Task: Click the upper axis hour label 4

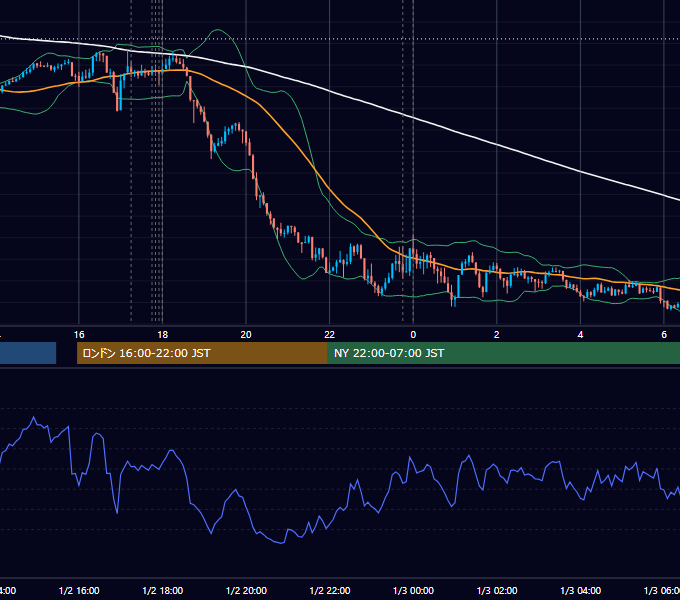Action: click(580, 335)
